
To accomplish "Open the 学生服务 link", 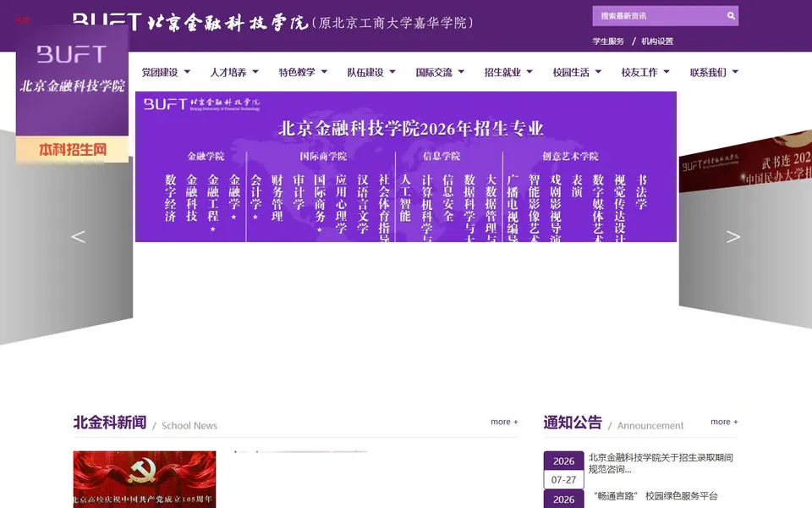I will pos(608,41).
